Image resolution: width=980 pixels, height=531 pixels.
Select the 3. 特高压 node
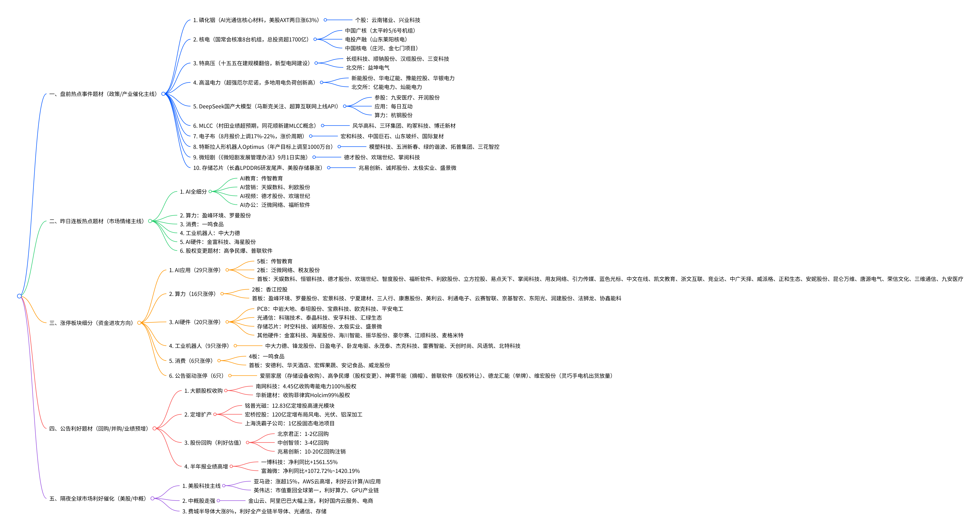pyautogui.click(x=253, y=63)
